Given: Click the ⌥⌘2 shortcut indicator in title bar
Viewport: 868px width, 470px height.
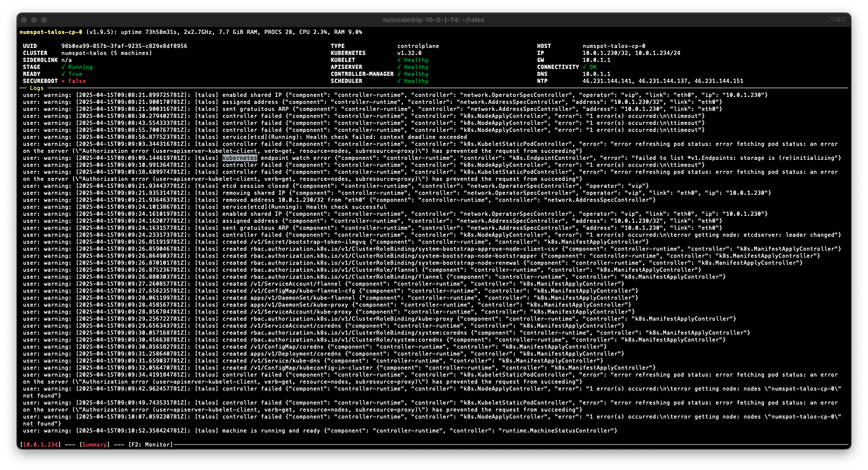Looking at the screenshot, I should 837,19.
